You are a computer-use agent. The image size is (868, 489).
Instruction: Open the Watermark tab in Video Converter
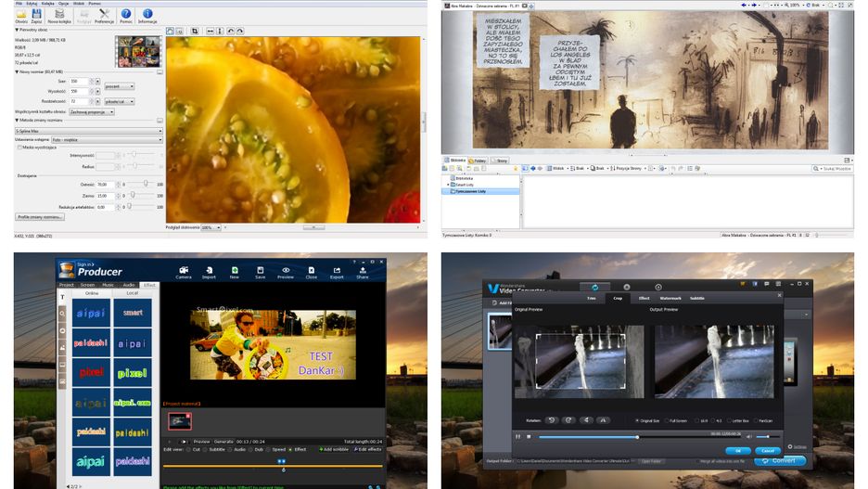click(670, 298)
